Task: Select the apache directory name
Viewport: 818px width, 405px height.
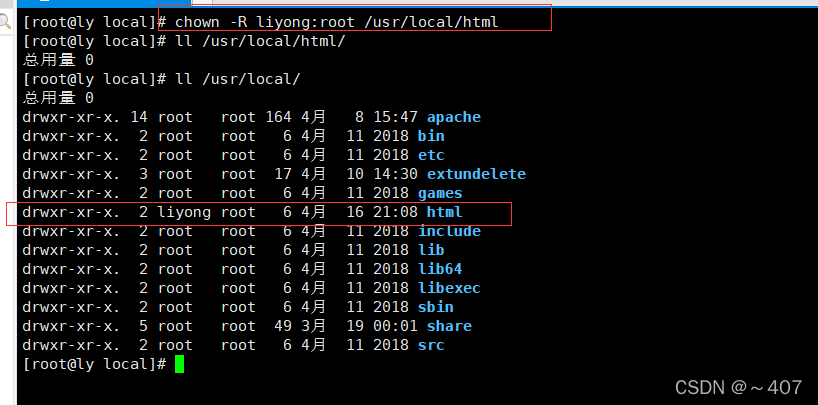Action: pyautogui.click(x=454, y=117)
